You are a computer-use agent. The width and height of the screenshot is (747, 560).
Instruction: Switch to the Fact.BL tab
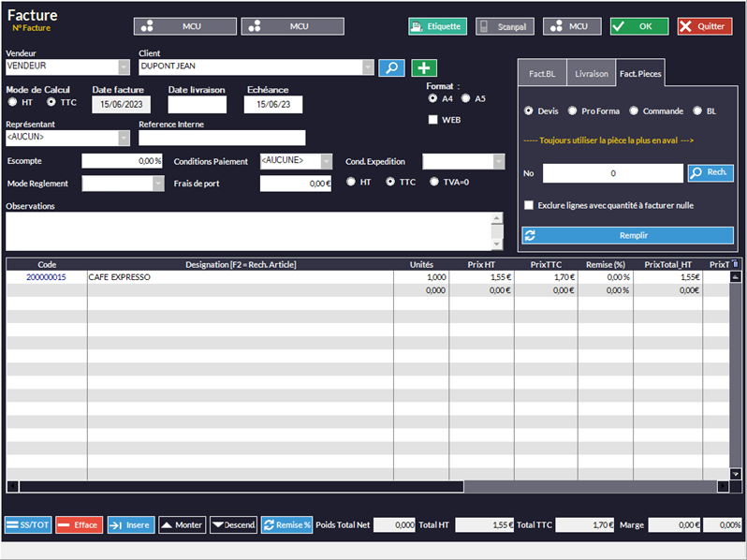(542, 73)
